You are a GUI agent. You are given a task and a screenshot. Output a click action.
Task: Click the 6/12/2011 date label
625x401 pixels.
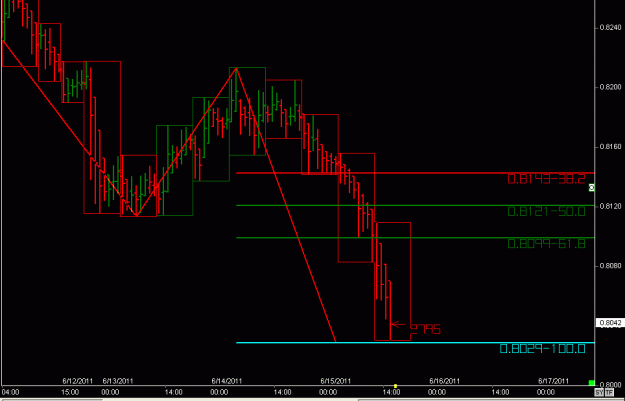pos(77,381)
